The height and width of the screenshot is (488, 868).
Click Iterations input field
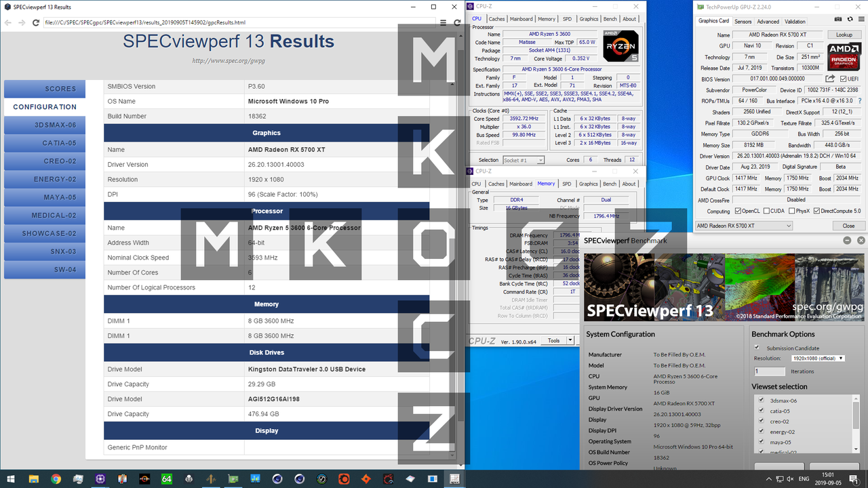(770, 371)
